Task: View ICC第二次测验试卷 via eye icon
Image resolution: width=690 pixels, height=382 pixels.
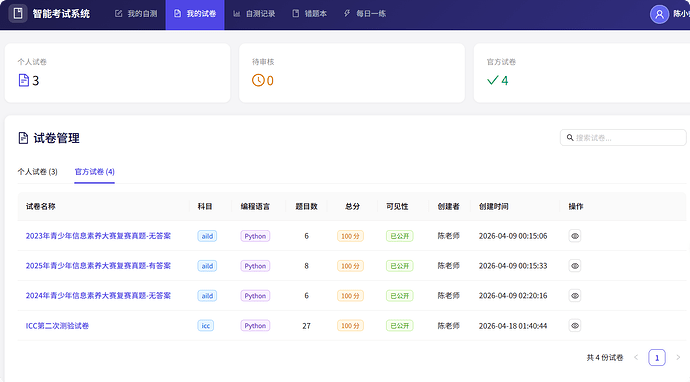Action: coord(575,326)
